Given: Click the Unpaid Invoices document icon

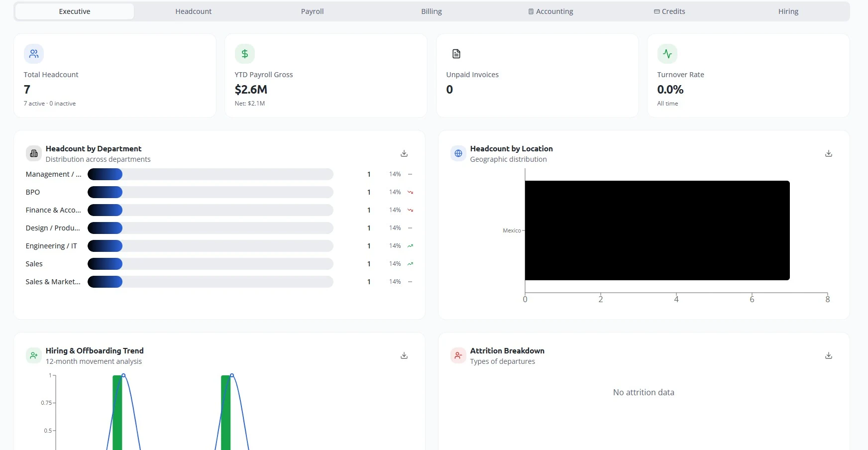Looking at the screenshot, I should [x=456, y=54].
